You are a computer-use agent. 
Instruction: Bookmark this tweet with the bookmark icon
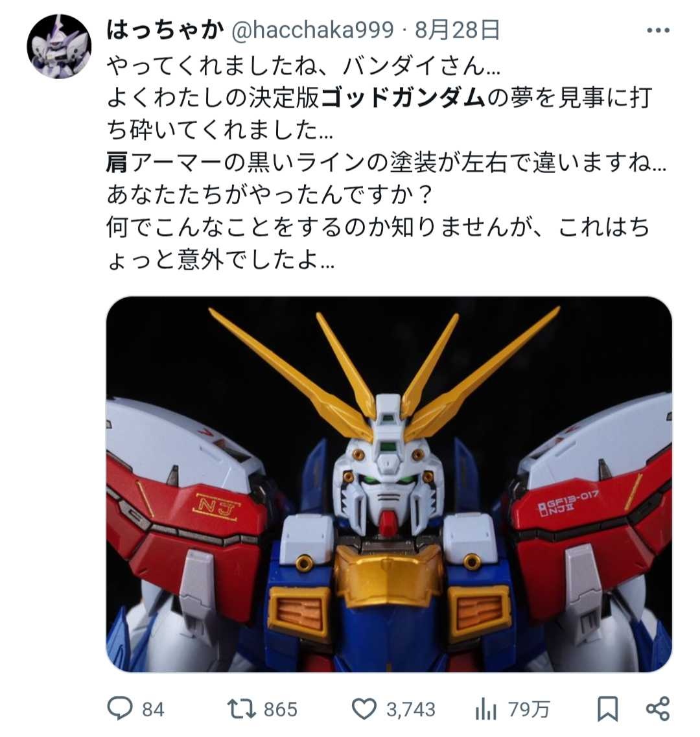click(607, 708)
